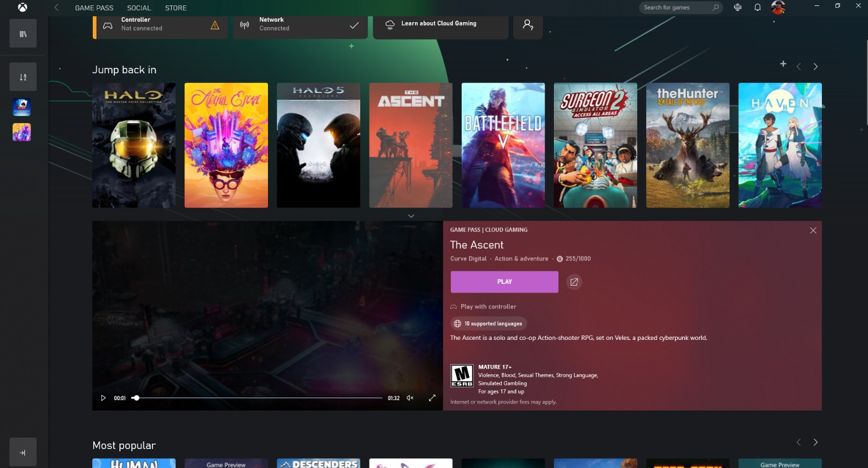Click the ESRB Mature rating badge
Screen dimensions: 868x468
(462, 376)
